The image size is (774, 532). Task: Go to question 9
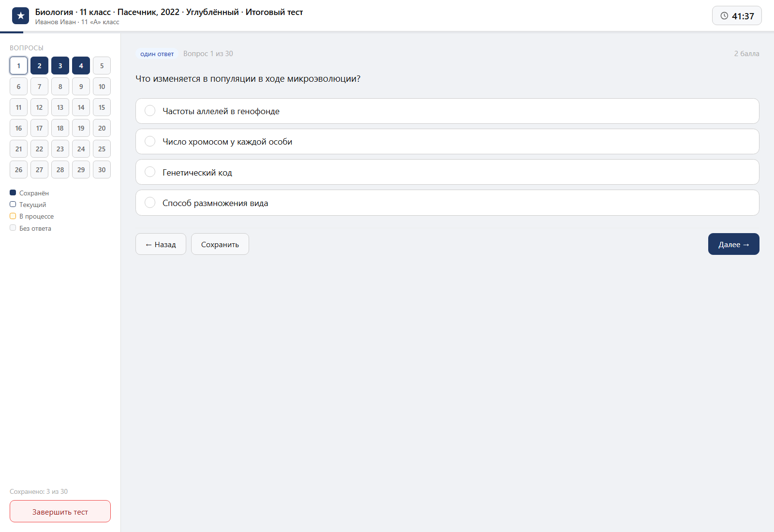[81, 87]
